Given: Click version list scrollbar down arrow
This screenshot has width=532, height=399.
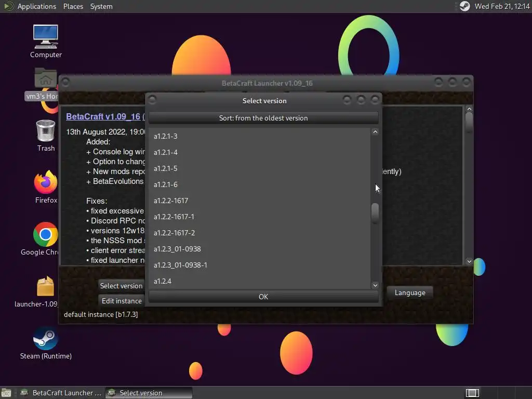Looking at the screenshot, I should point(375,285).
